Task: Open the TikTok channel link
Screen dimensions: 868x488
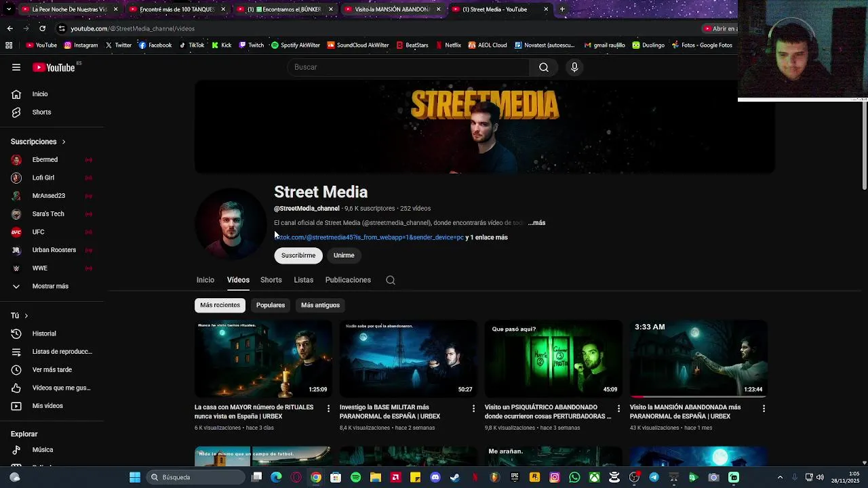Action: [x=369, y=237]
